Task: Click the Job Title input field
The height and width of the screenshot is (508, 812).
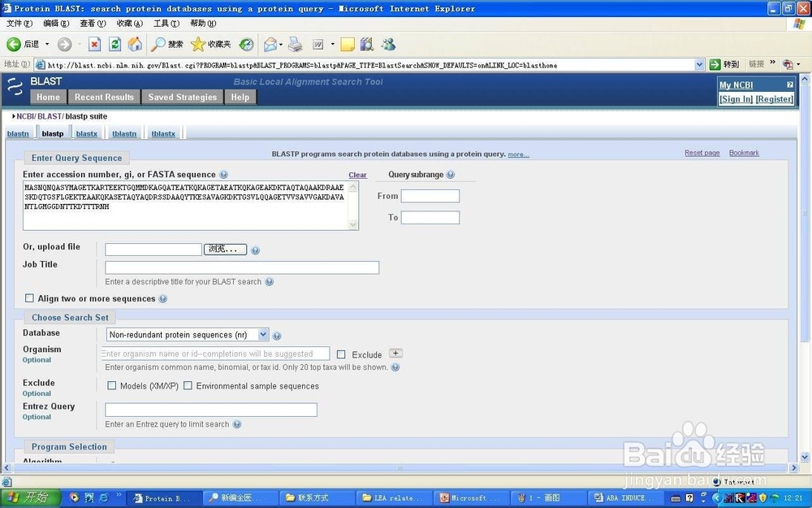Action: 242,267
